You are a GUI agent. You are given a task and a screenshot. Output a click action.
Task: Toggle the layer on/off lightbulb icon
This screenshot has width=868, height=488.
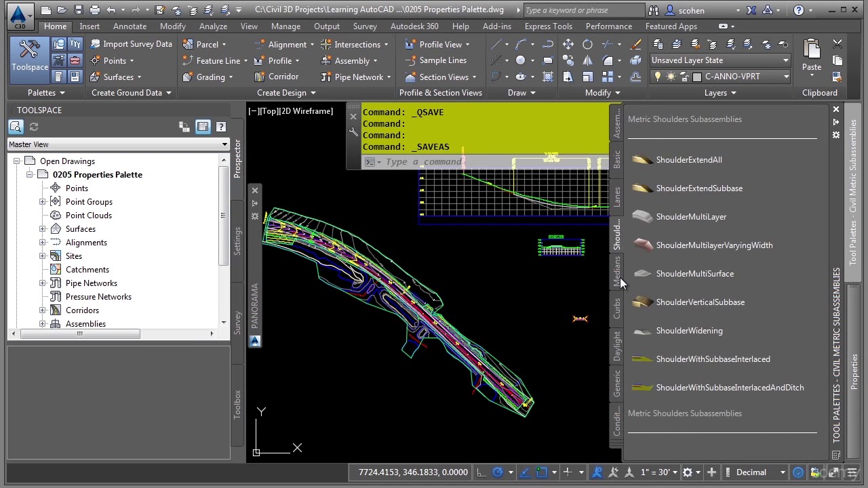point(657,77)
